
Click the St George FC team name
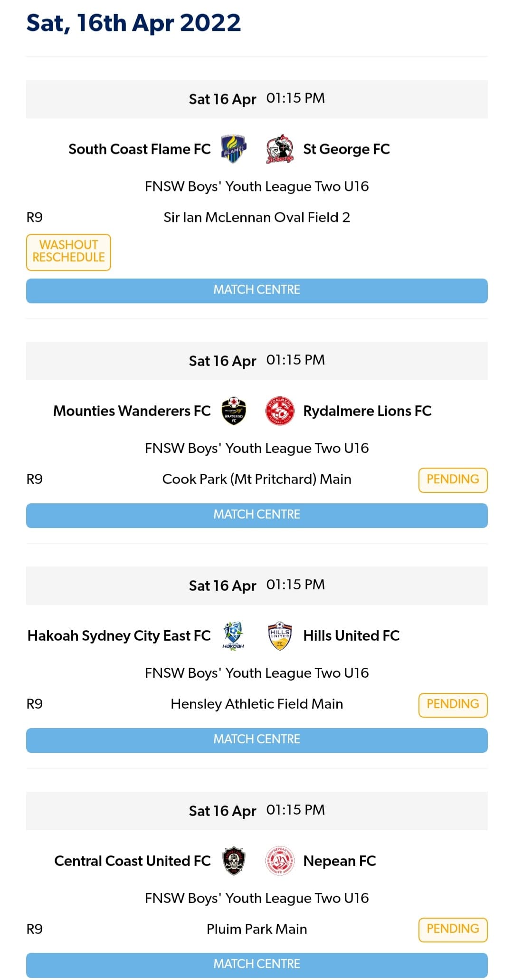pyautogui.click(x=346, y=149)
